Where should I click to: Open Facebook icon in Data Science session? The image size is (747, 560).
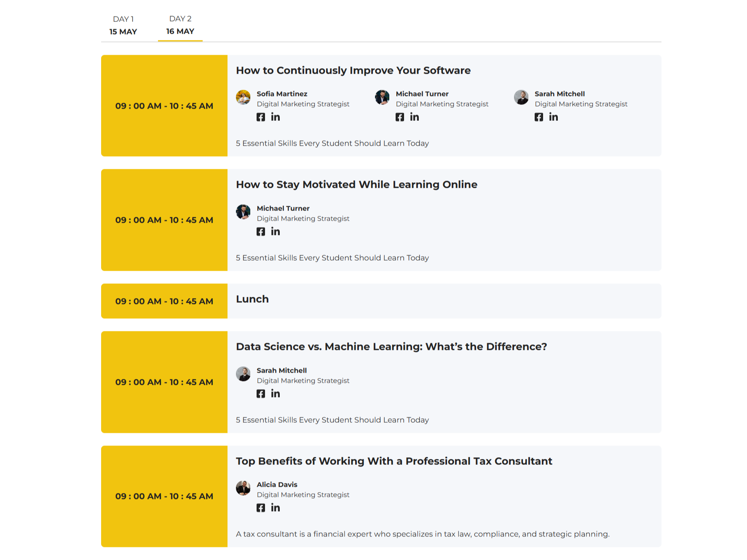(261, 394)
